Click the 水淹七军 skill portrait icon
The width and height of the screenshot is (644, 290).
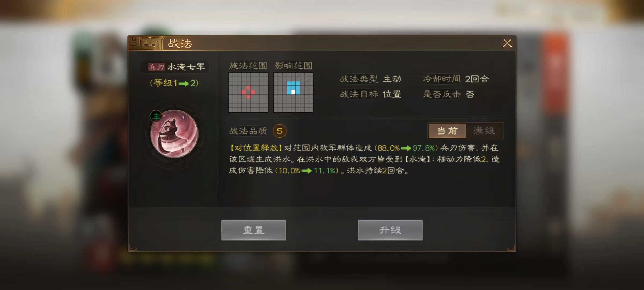tap(174, 133)
